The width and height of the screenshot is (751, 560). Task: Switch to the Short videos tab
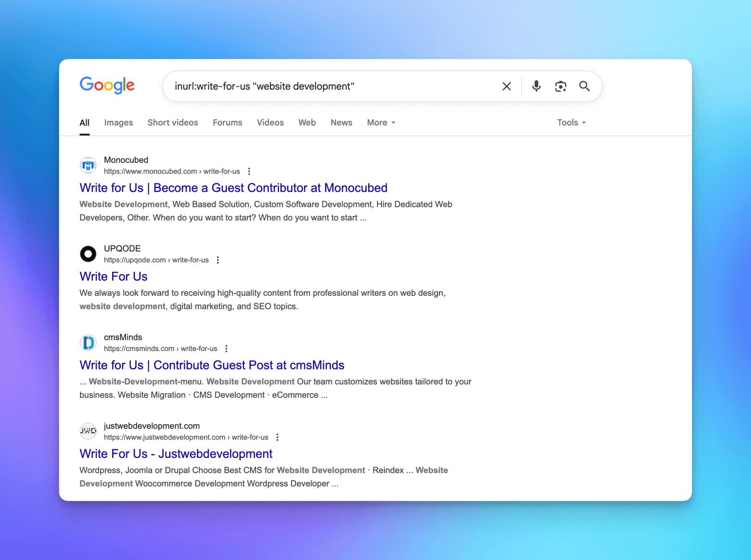[x=173, y=123]
